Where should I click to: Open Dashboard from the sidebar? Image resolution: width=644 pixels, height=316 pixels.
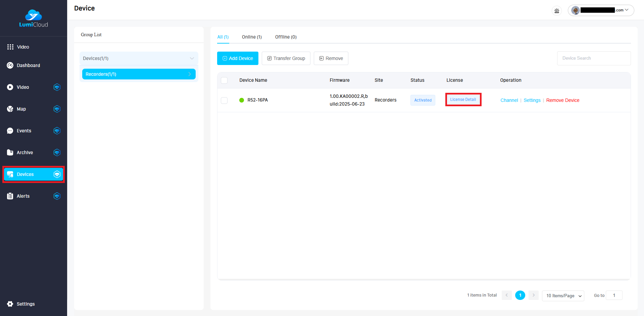28,65
